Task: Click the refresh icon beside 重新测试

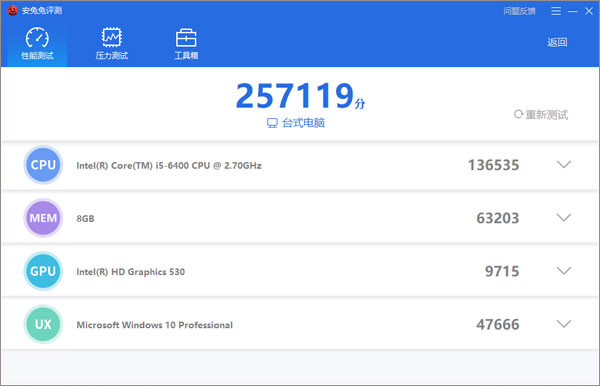Action: (x=518, y=114)
